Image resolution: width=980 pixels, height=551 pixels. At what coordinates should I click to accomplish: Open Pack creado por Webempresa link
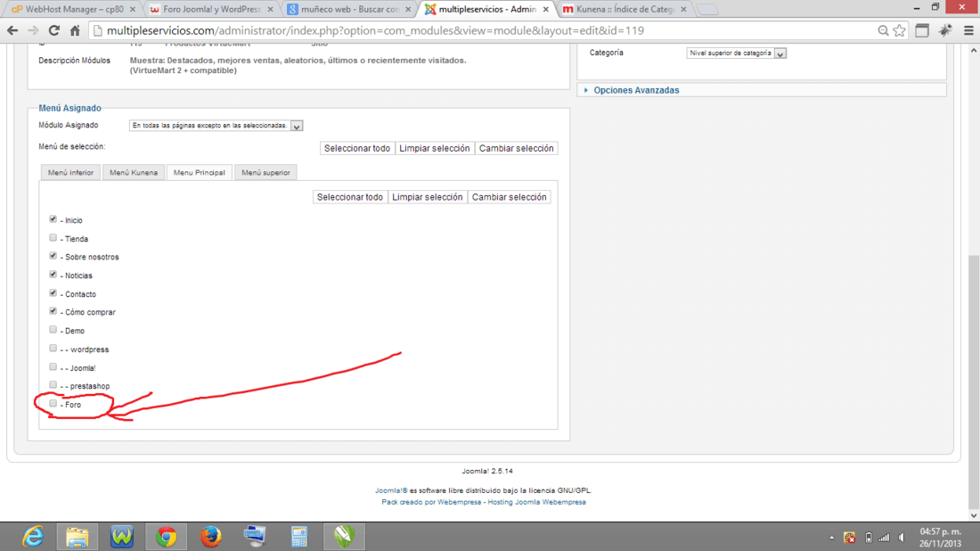431,502
